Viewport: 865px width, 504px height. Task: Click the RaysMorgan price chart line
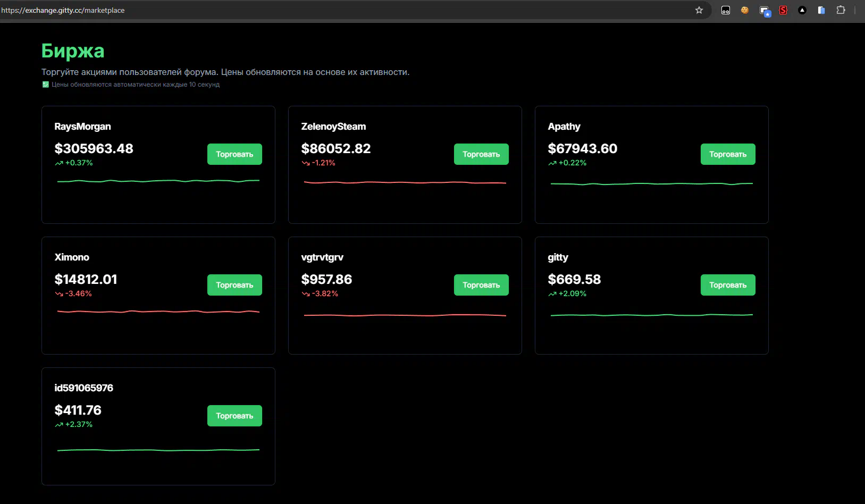158,181
